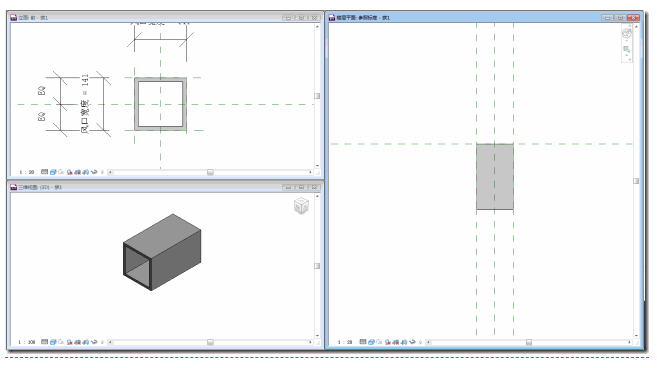Click horizontal scrollbar thumb in 3D view
Image resolution: width=657 pixels, height=368 pixels.
[210, 342]
